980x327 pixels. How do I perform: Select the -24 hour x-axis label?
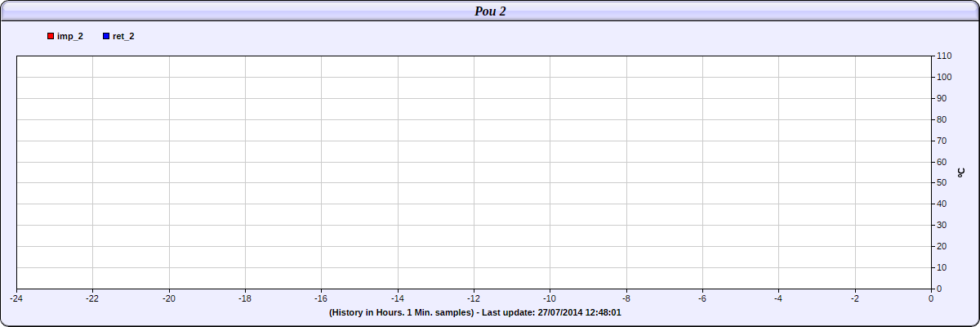tap(16, 299)
